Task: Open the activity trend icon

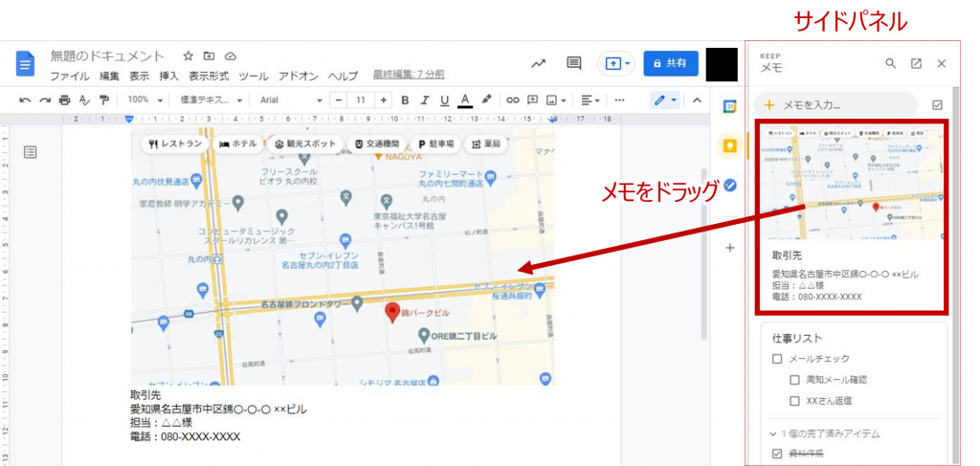Action: pos(538,63)
